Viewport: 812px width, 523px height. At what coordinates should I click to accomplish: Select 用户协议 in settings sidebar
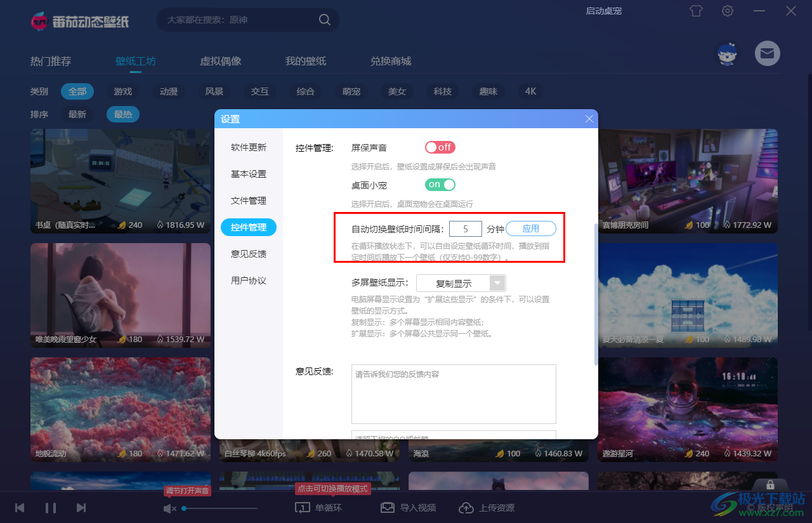coord(249,281)
